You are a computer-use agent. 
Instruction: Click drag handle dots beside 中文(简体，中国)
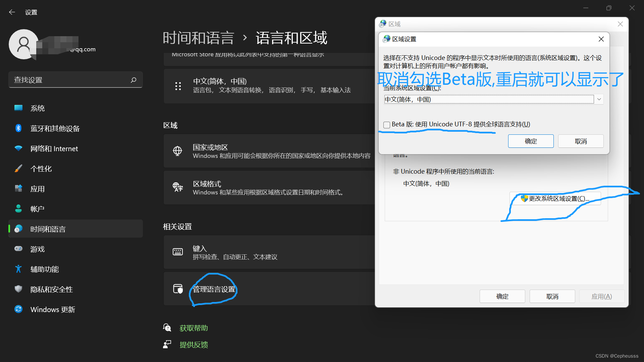tap(178, 86)
